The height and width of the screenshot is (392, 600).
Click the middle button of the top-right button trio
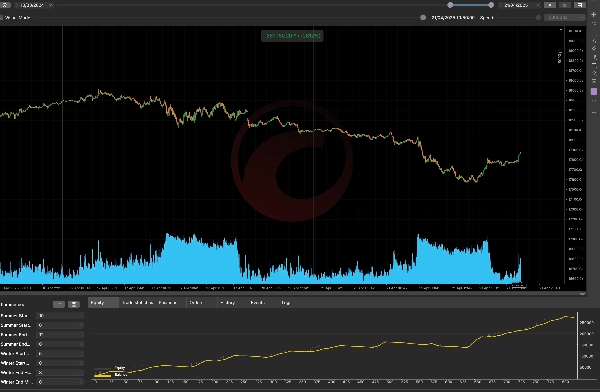pyautogui.click(x=565, y=5)
